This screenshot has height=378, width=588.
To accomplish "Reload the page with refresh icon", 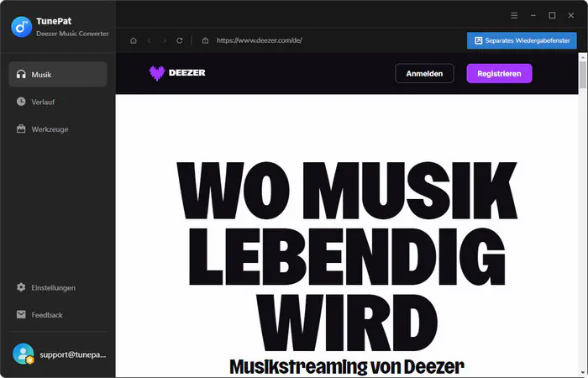I will pos(180,40).
